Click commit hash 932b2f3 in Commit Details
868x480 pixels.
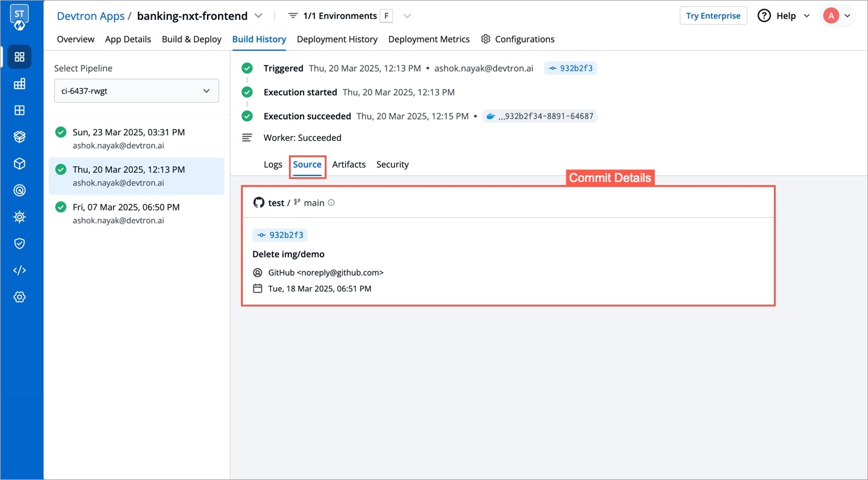pyautogui.click(x=280, y=235)
